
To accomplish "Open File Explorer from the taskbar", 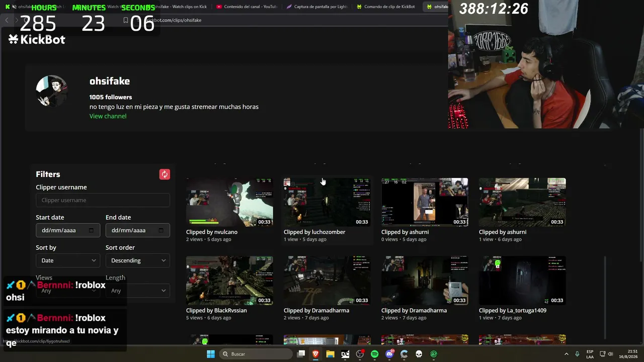I will click(330, 354).
